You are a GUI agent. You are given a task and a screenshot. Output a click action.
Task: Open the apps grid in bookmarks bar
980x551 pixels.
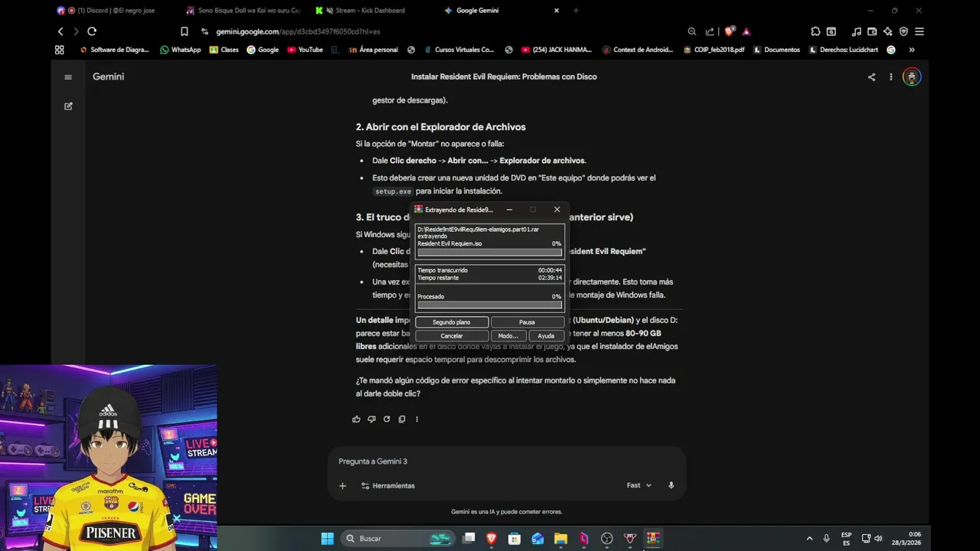(59, 50)
